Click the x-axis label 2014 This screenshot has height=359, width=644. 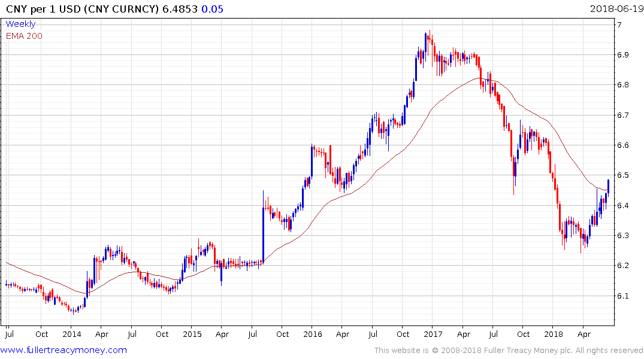pos(72,334)
